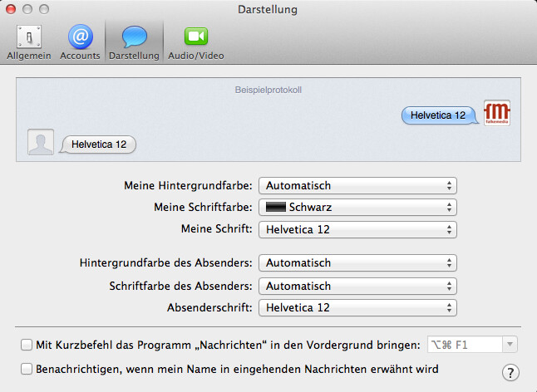Click the Schriftfarbe des Absenders label
Image resolution: width=537 pixels, height=392 pixels.
click(181, 286)
